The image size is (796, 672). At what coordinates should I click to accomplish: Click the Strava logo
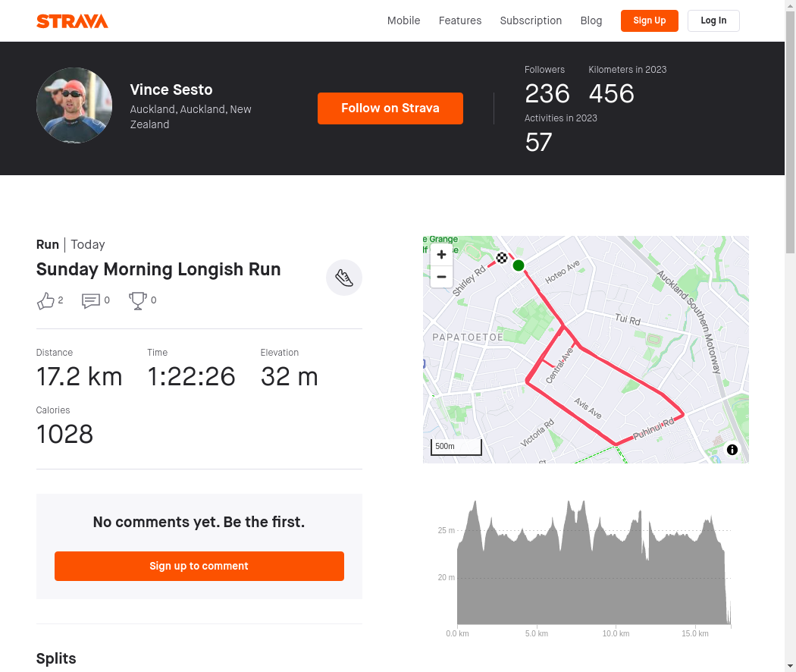[72, 21]
